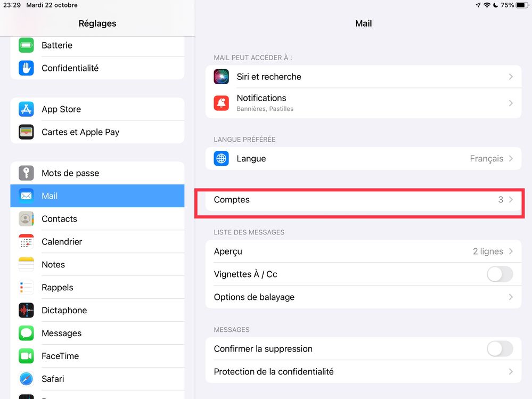Open Notifications via its chevron
Image resolution: width=532 pixels, height=399 pixels.
(x=511, y=103)
